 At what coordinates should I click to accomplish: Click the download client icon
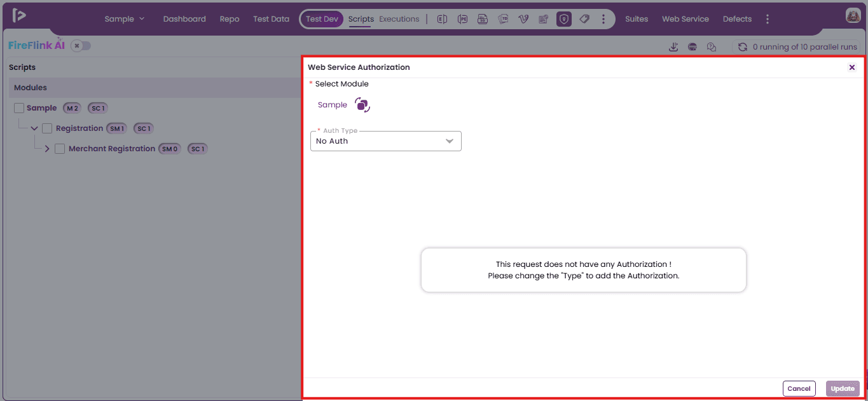coord(674,47)
